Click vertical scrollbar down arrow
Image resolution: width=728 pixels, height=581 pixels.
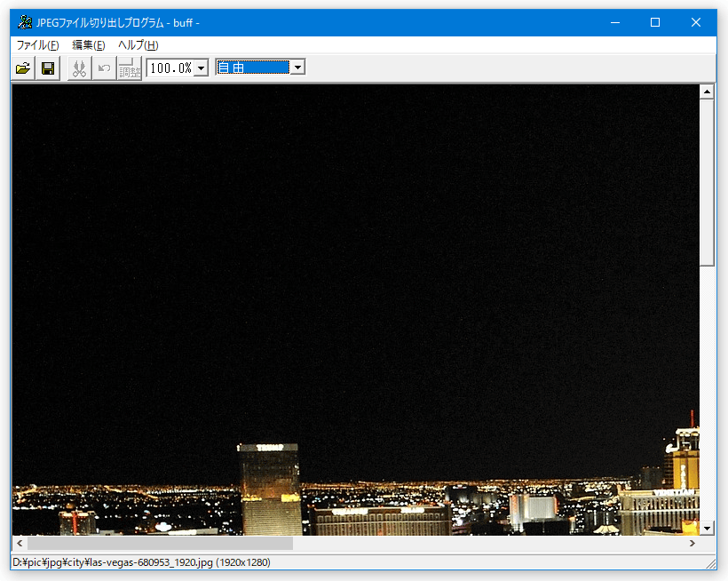point(707,528)
